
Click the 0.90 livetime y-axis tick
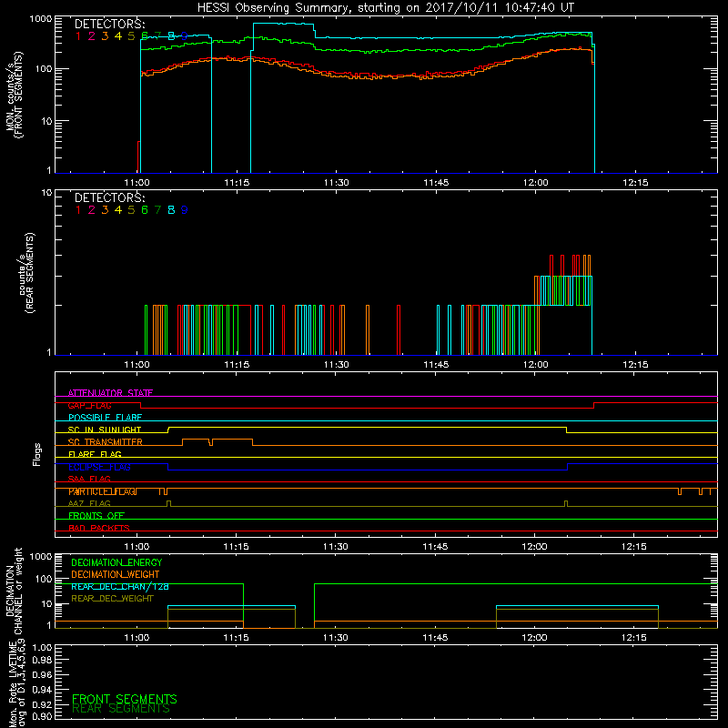point(42,716)
